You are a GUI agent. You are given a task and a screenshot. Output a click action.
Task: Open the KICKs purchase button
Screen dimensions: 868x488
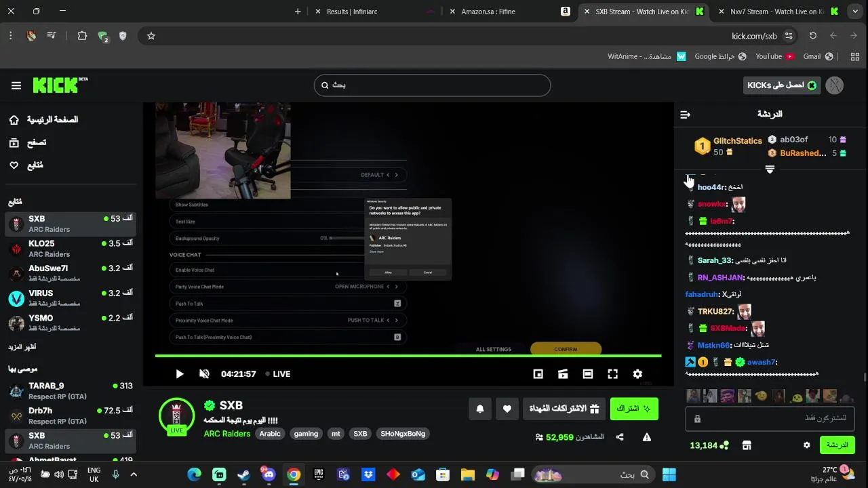(x=782, y=85)
